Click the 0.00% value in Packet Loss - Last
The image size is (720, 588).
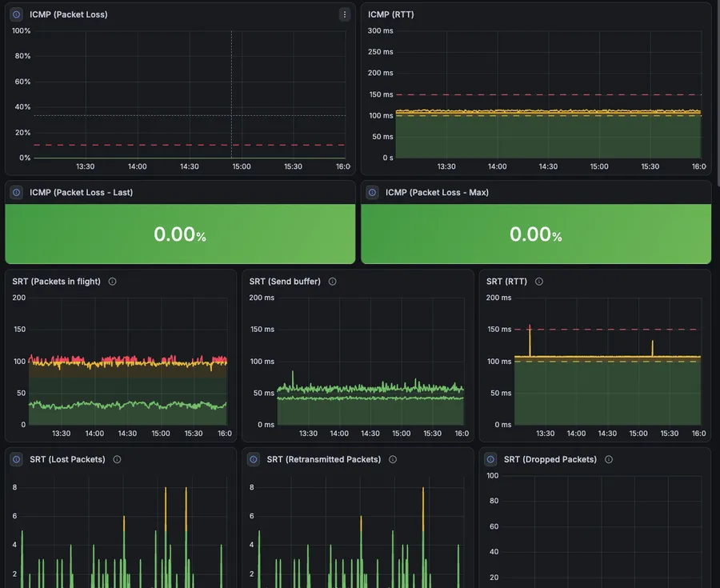180,234
